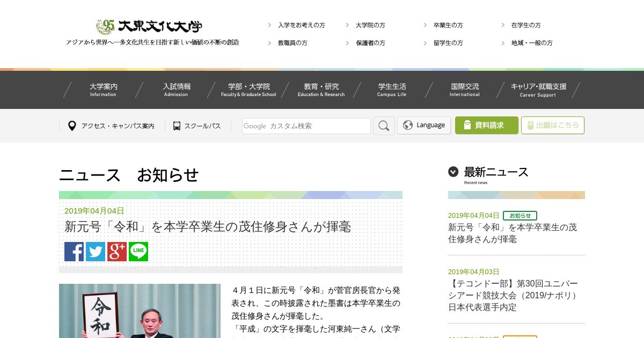Viewport: 644px width, 338px height.
Task: Click the Daito Bunka University logo
Action: click(149, 26)
